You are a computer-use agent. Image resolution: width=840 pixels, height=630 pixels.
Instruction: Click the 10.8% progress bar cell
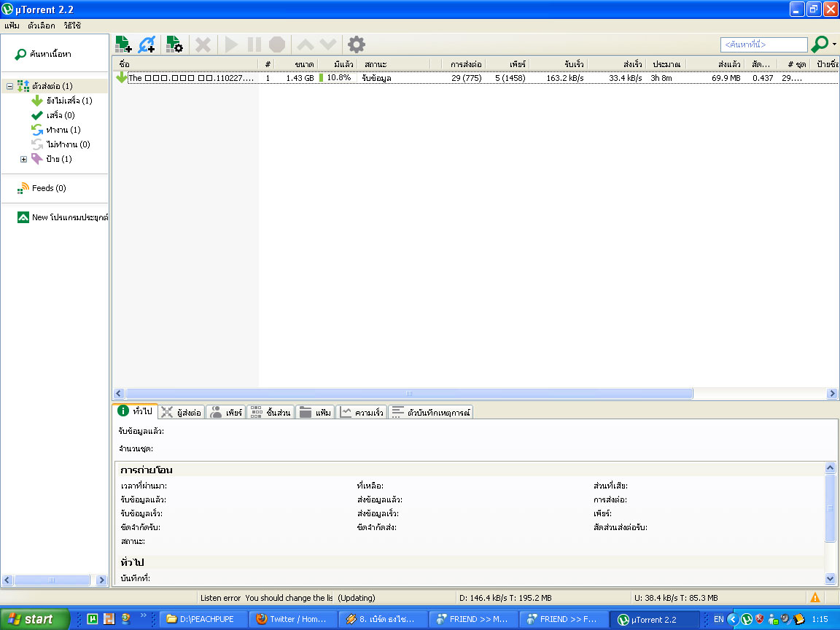click(337, 78)
